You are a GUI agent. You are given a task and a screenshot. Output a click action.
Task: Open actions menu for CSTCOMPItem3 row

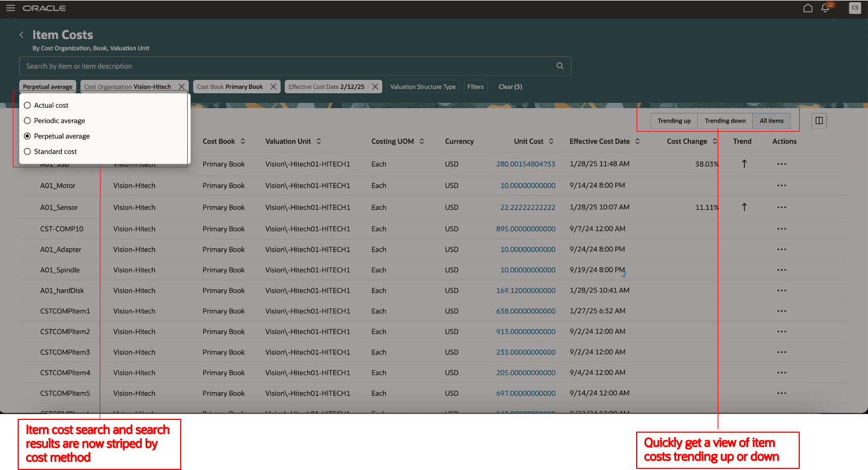[782, 352]
